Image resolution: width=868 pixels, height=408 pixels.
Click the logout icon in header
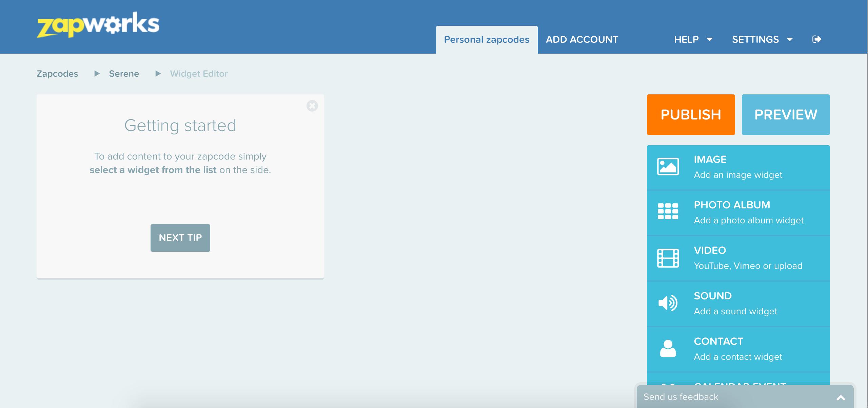(x=817, y=39)
